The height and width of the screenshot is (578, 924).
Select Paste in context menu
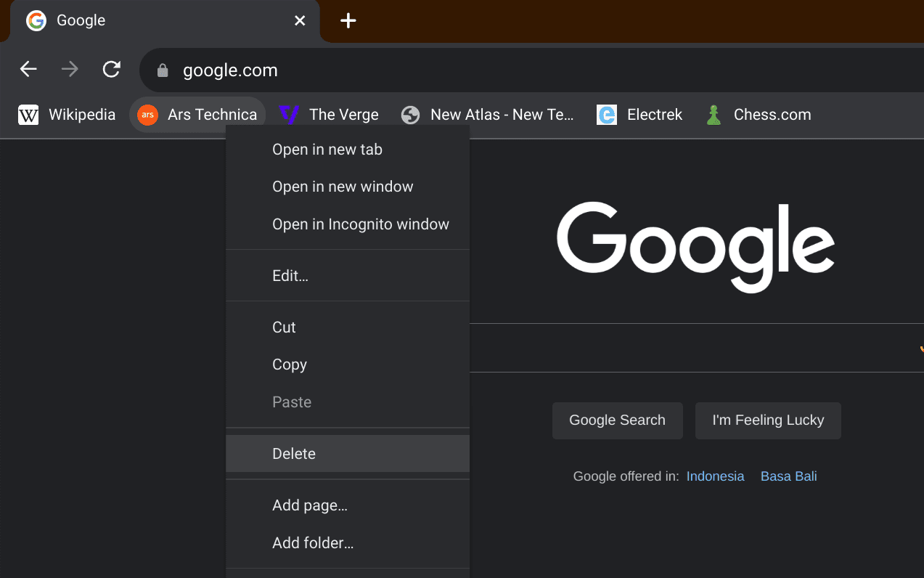[348, 402]
